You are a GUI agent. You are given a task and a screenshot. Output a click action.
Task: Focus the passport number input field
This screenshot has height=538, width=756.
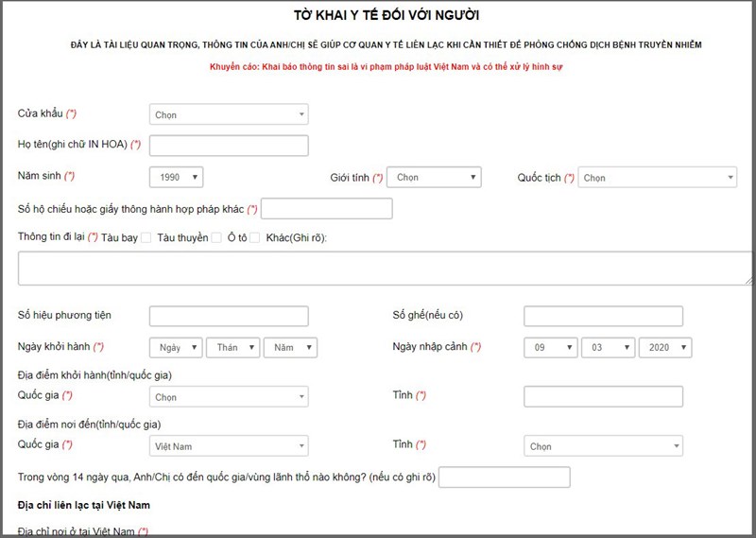click(326, 208)
